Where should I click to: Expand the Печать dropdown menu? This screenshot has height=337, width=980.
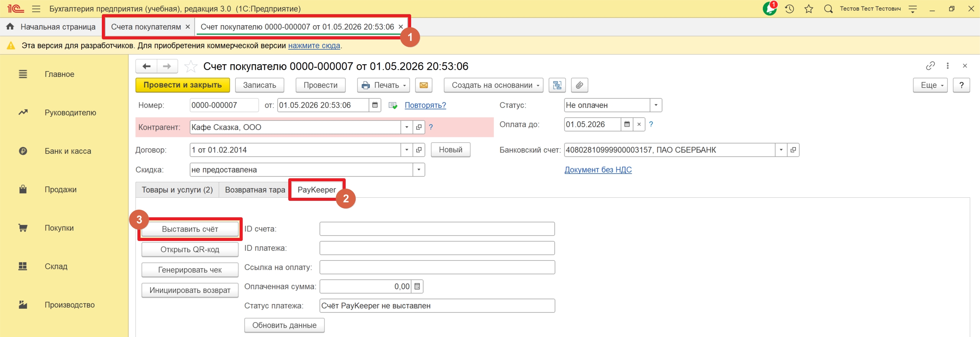pos(384,85)
